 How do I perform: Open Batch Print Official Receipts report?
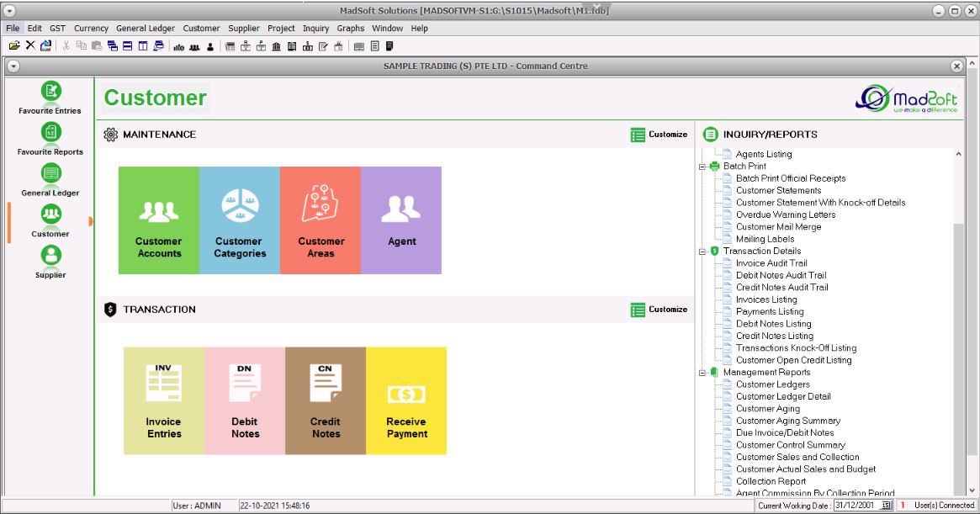click(x=791, y=178)
